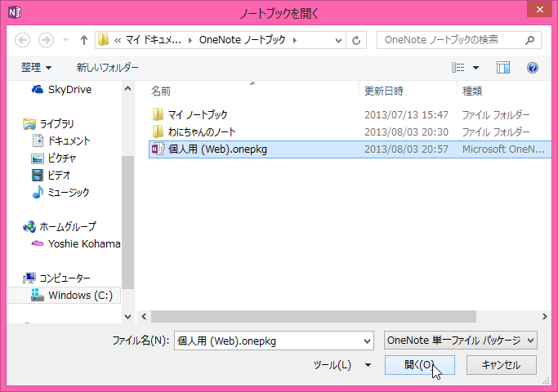Expand arrow after OneNote ノートブック breadcrumb

pos(295,40)
